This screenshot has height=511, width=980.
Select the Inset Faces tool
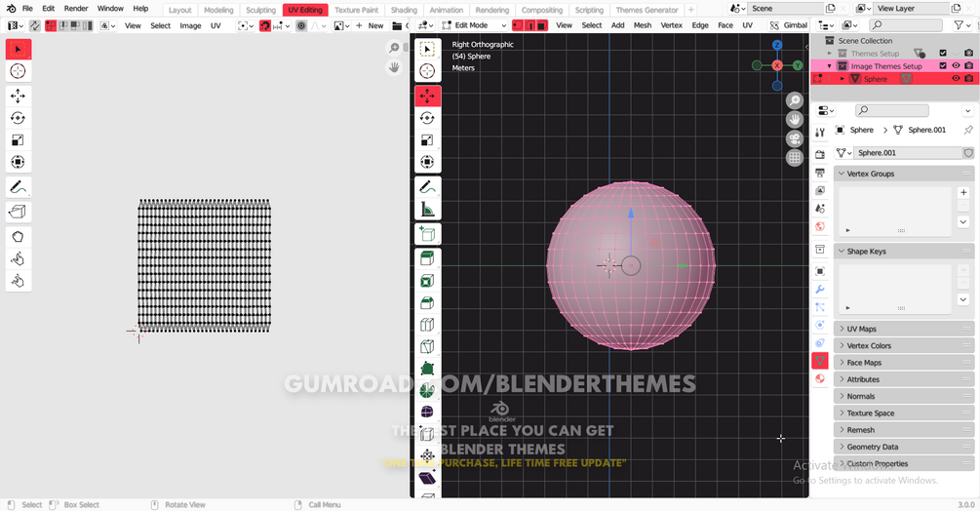427,281
